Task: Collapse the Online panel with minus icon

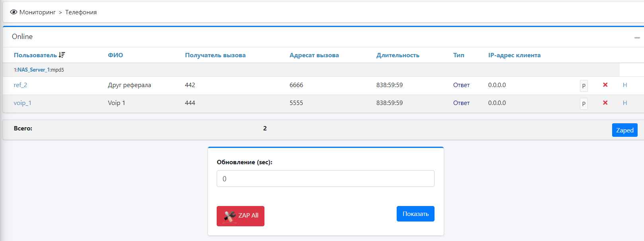Action: (x=637, y=37)
